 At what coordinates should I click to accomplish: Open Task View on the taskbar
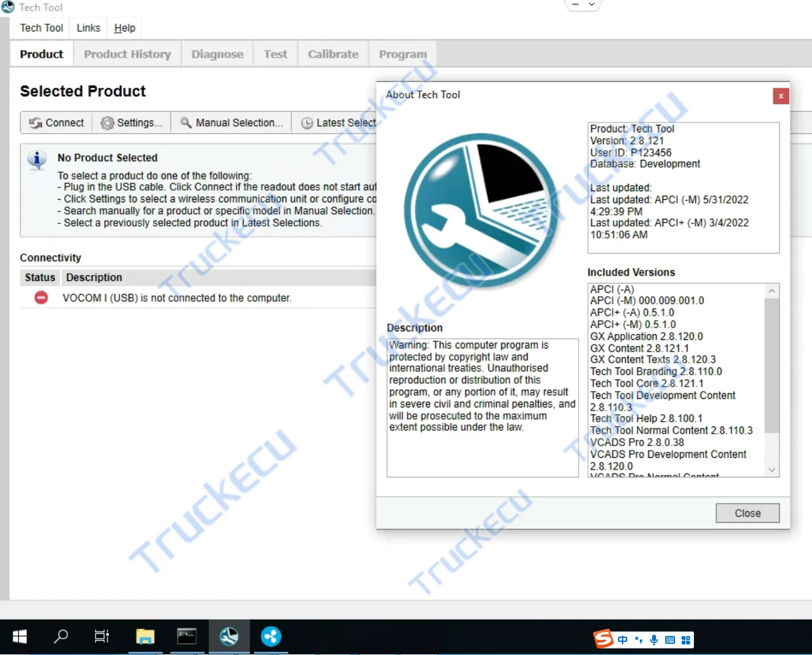(x=102, y=637)
